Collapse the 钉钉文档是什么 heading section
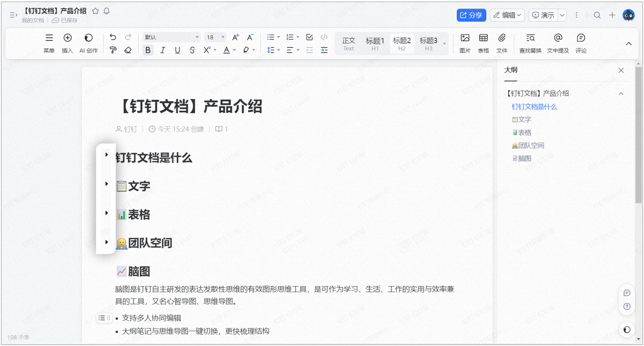Image resolution: width=644 pixels, height=346 pixels. click(106, 154)
